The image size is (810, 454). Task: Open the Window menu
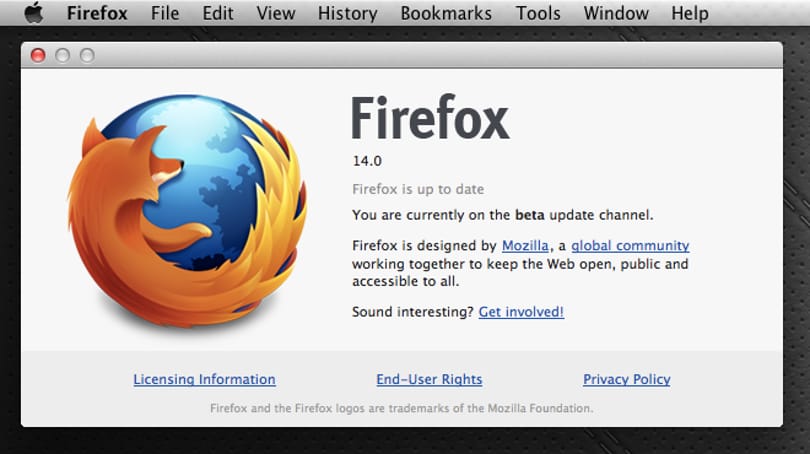coord(616,13)
